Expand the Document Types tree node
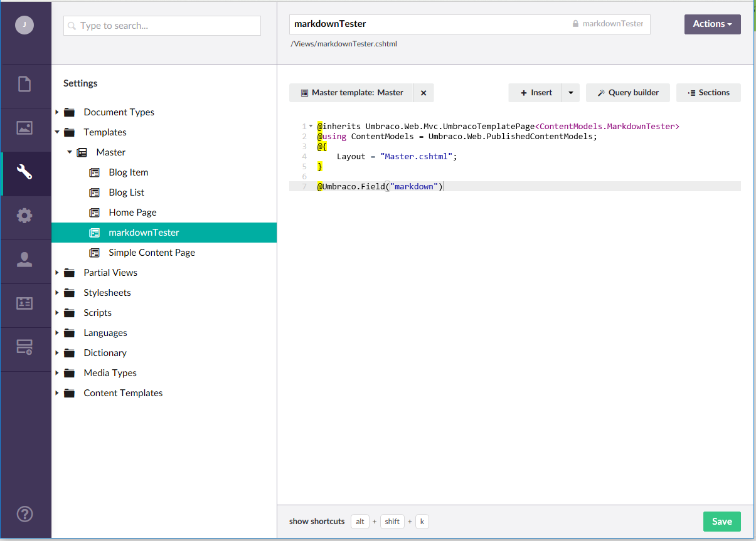 [x=57, y=112]
